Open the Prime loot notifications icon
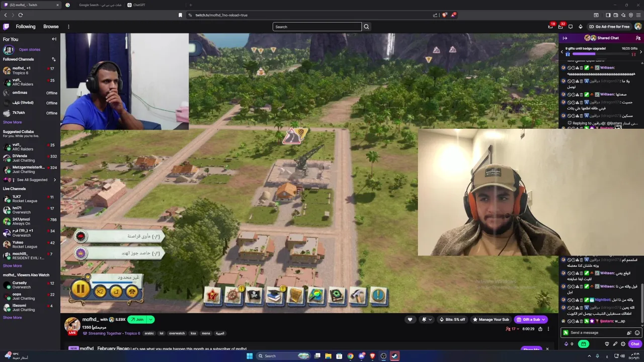The height and width of the screenshot is (362, 644). pos(550,27)
